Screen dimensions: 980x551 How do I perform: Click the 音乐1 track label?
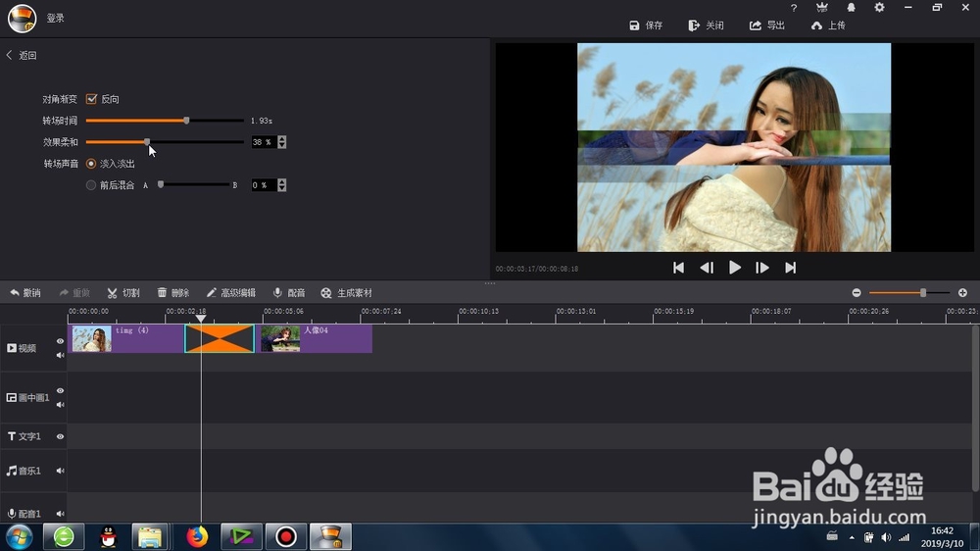click(24, 471)
